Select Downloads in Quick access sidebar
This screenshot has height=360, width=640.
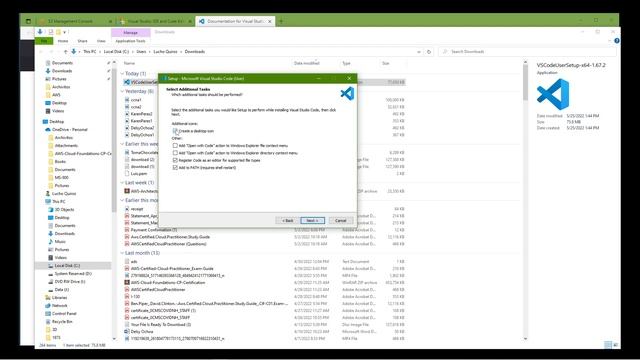click(62, 71)
